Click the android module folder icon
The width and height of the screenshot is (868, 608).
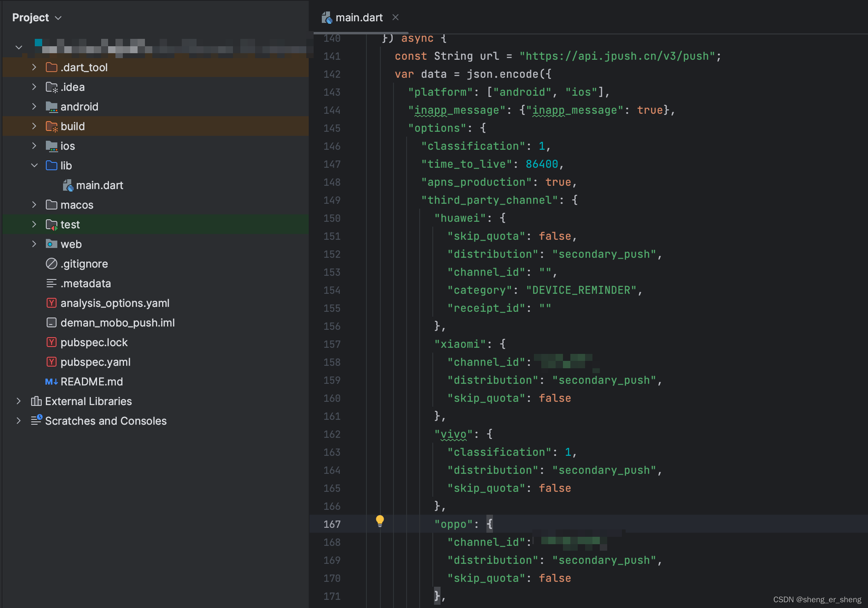[x=51, y=107]
